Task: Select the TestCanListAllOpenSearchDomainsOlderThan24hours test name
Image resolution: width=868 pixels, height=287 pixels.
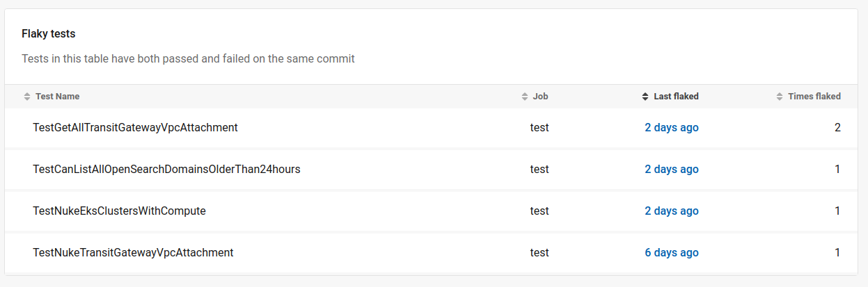Action: 166,170
